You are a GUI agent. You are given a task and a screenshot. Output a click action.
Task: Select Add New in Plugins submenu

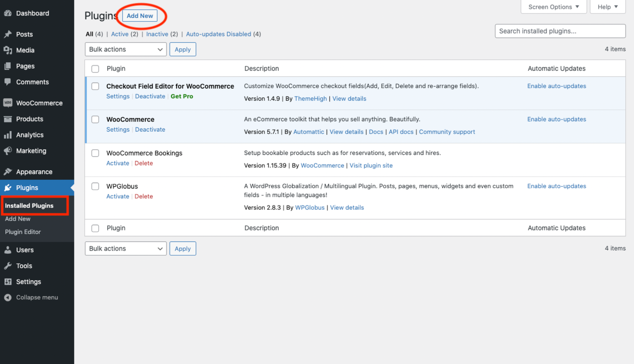(17, 219)
